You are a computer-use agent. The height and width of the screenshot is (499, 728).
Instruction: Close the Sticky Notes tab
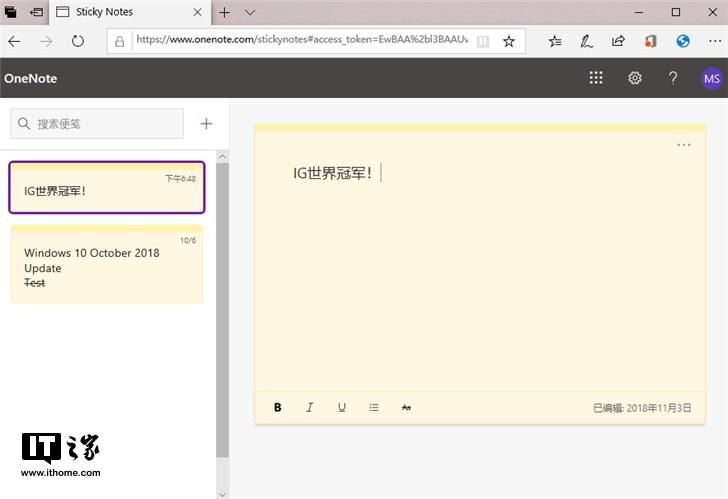pos(197,12)
